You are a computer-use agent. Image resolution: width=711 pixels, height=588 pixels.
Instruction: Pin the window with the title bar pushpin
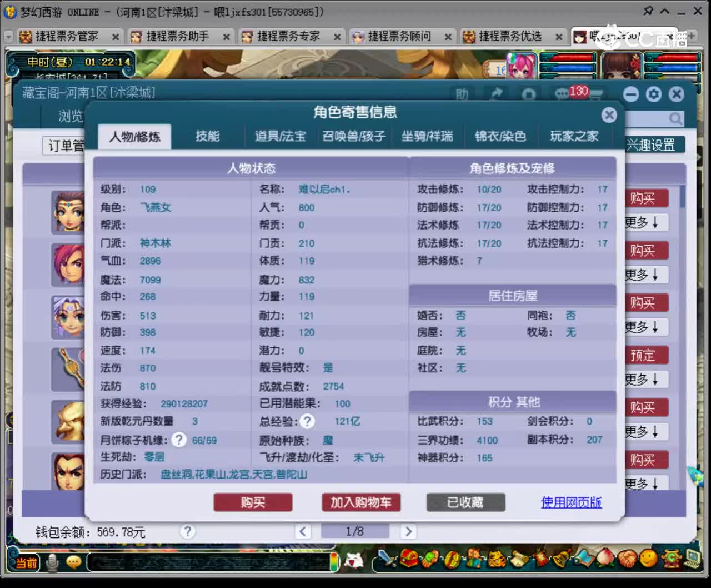point(648,11)
